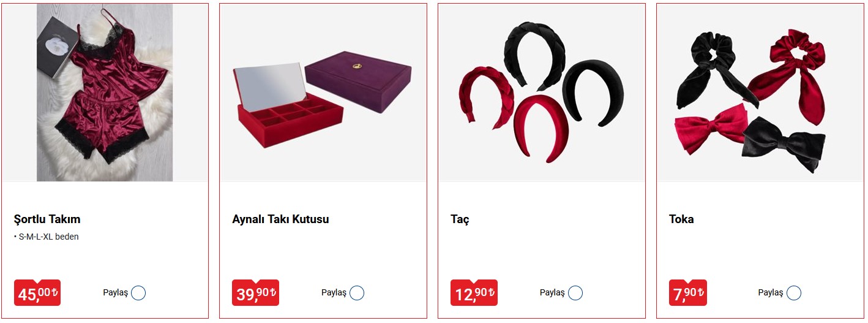Screen dimensions: 868x323
Task: Click Paylaş text on the Toka card
Action: (771, 293)
